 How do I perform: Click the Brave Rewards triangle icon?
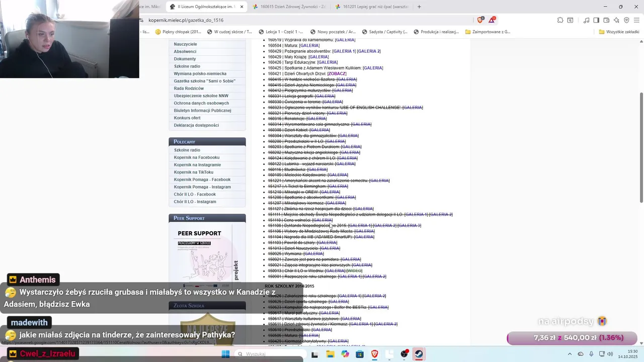click(x=492, y=20)
